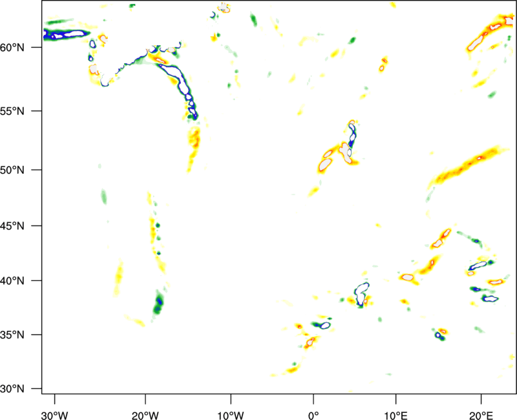Click the 55°N latitude label

[x=12, y=111]
